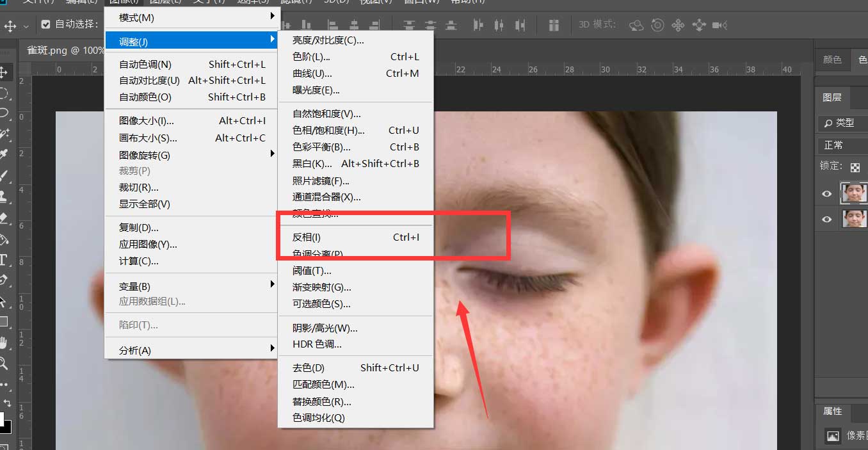Toggle lock transparent pixels checkerboard icon

coord(855,167)
